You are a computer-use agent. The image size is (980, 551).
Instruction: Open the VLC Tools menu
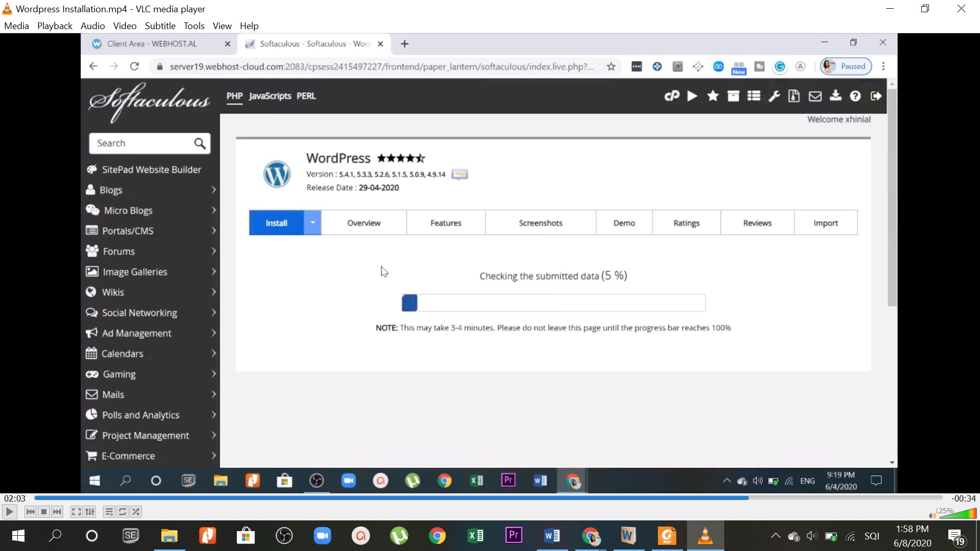[x=194, y=26]
